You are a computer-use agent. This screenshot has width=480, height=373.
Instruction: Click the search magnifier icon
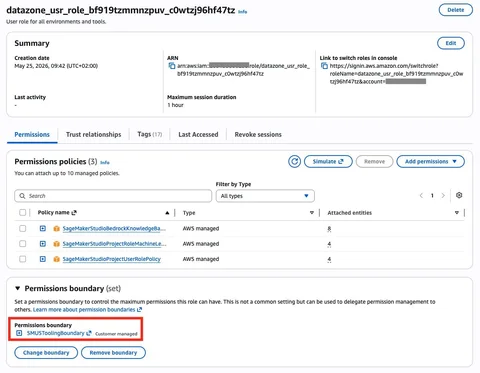pyautogui.click(x=22, y=196)
